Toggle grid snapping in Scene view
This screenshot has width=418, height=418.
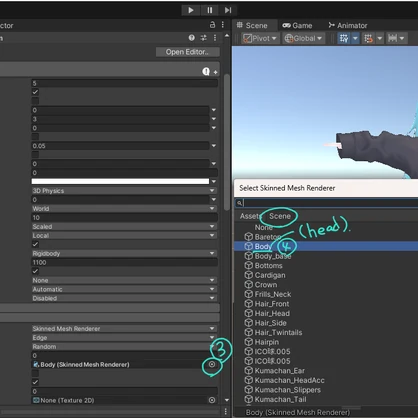point(368,39)
